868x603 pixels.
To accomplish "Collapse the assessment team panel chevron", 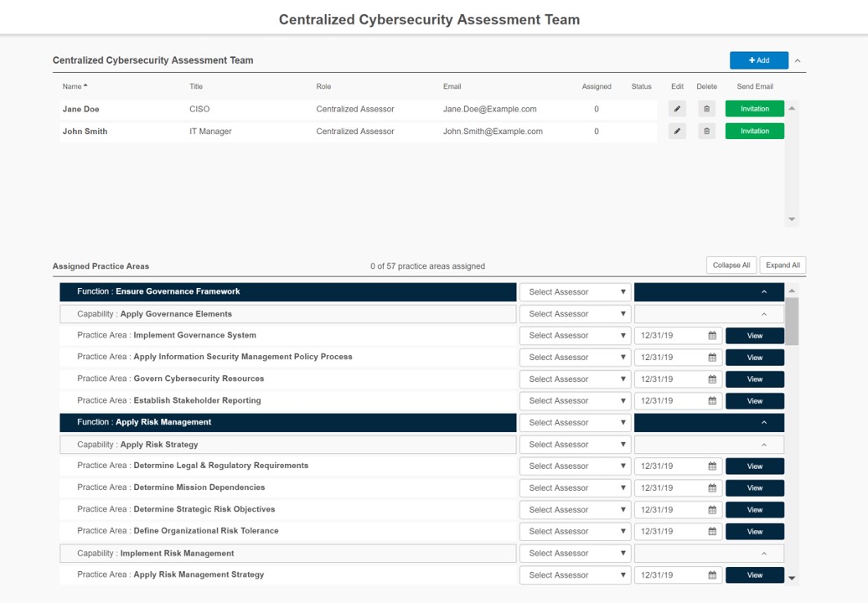I will point(798,61).
